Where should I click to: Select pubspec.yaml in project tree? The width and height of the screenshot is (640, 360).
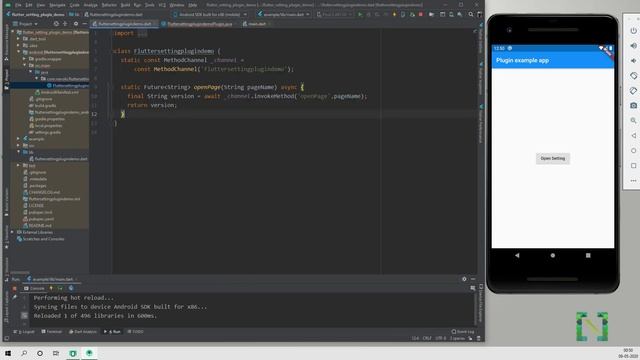[38, 219]
